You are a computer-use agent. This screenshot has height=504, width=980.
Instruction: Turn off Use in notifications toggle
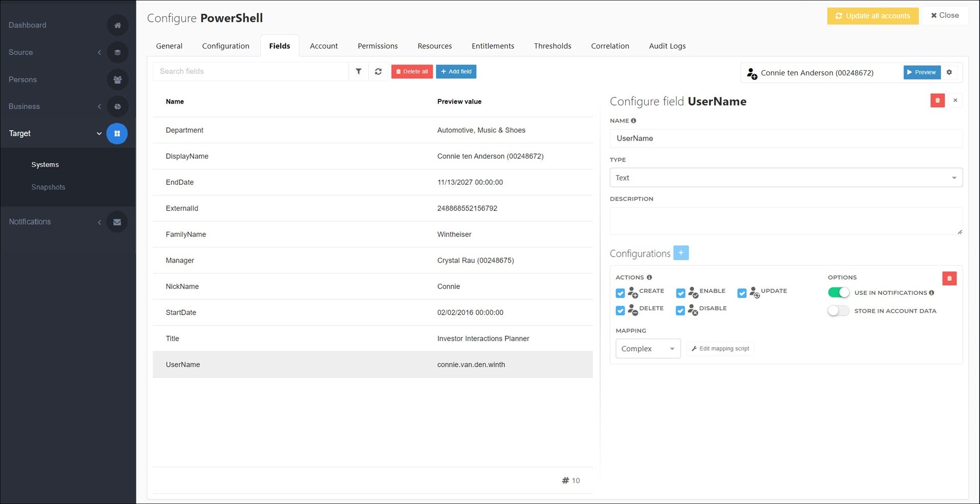click(839, 293)
